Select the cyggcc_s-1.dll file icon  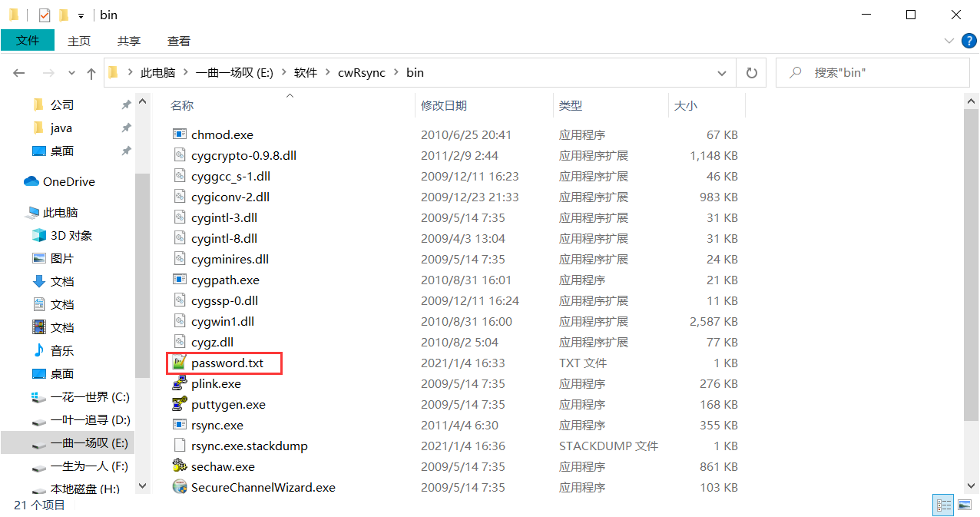(x=179, y=176)
